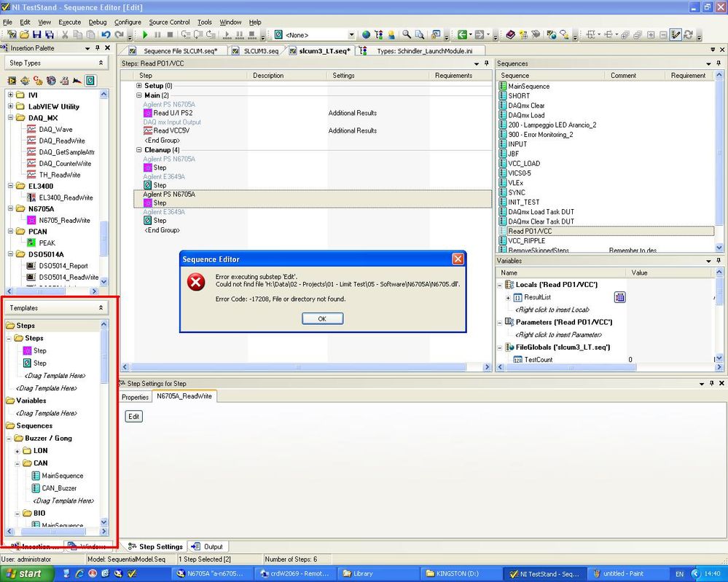Switch to Sequence File SLCUM.seq* tab

pyautogui.click(x=177, y=50)
